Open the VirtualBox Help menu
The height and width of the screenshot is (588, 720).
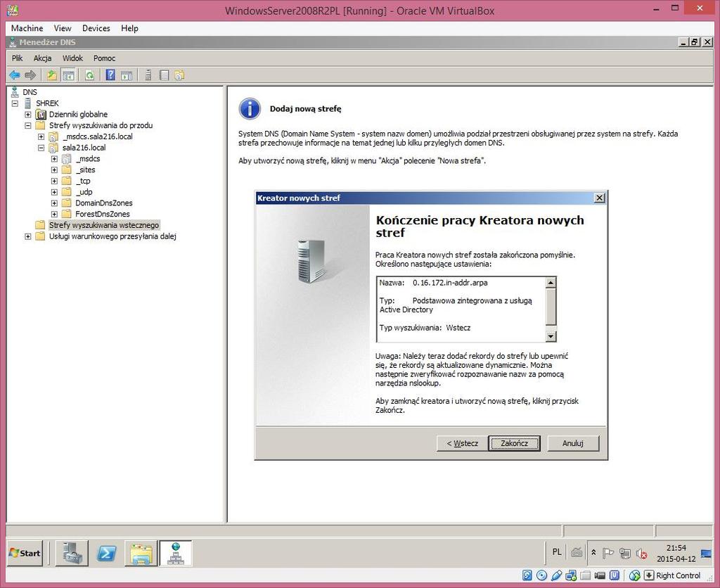tap(129, 28)
